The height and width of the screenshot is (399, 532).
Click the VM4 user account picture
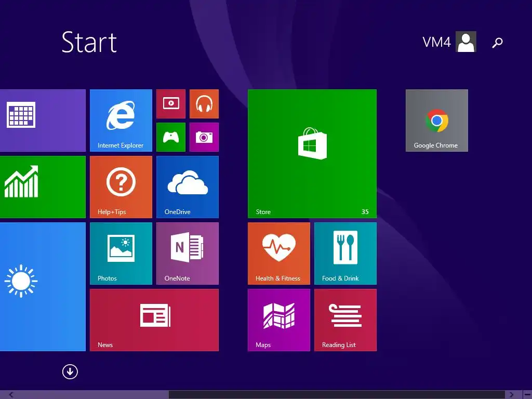(466, 42)
